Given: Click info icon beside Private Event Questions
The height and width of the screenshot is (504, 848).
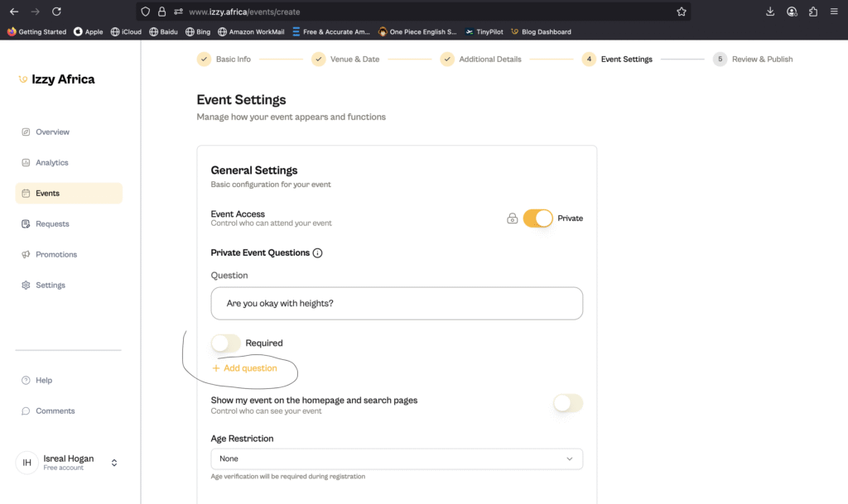Looking at the screenshot, I should tap(317, 253).
